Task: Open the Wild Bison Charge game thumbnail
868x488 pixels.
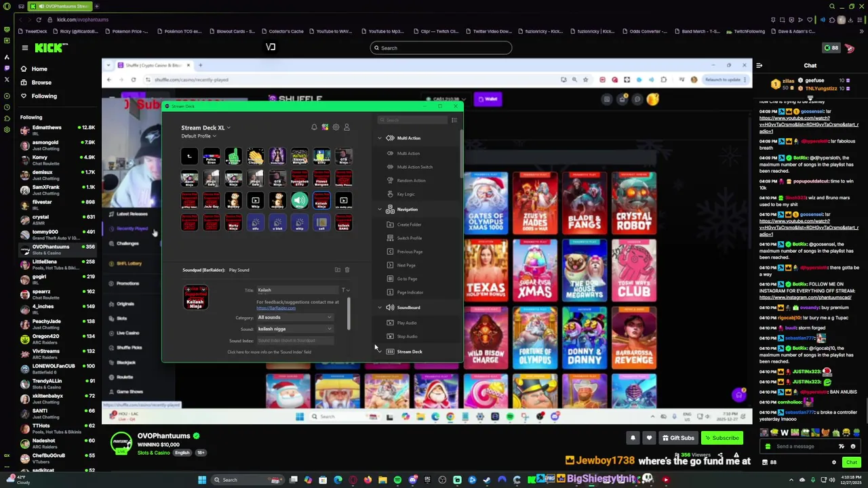Action: 486,338
